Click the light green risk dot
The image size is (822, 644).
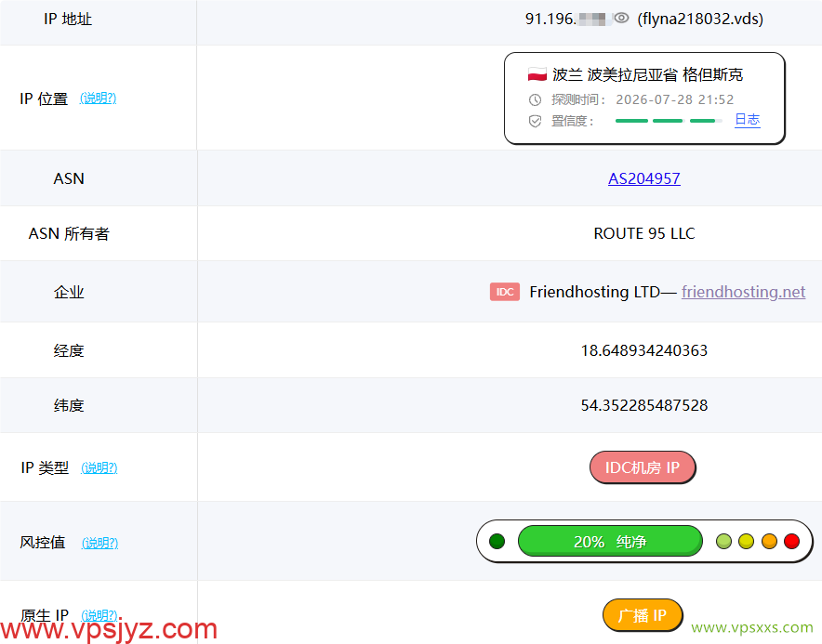click(723, 541)
